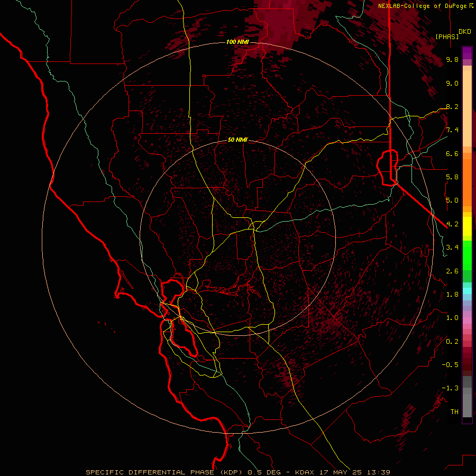The image size is (476, 476).
Task: Pick the purple segment atop the color bar
Action: 467,53
